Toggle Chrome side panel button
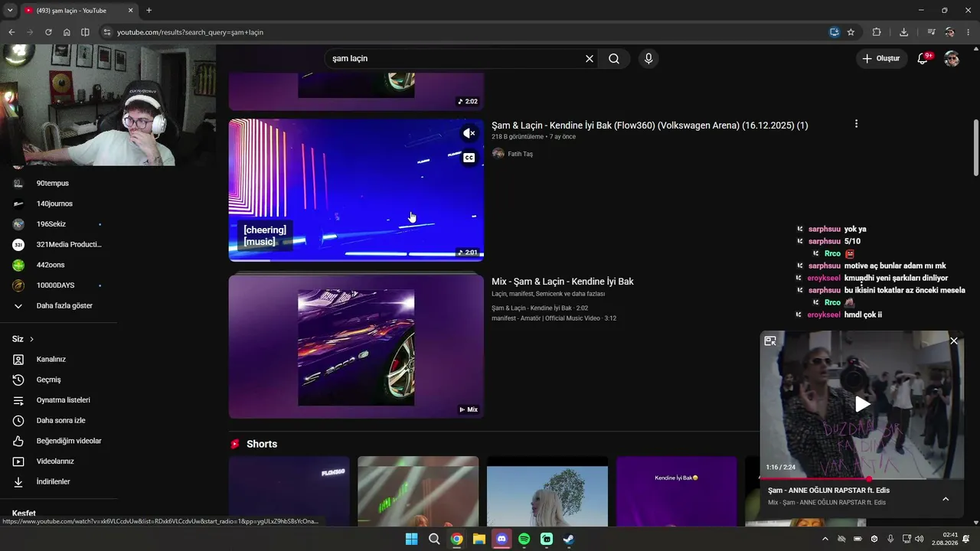The height and width of the screenshot is (551, 980). [85, 32]
